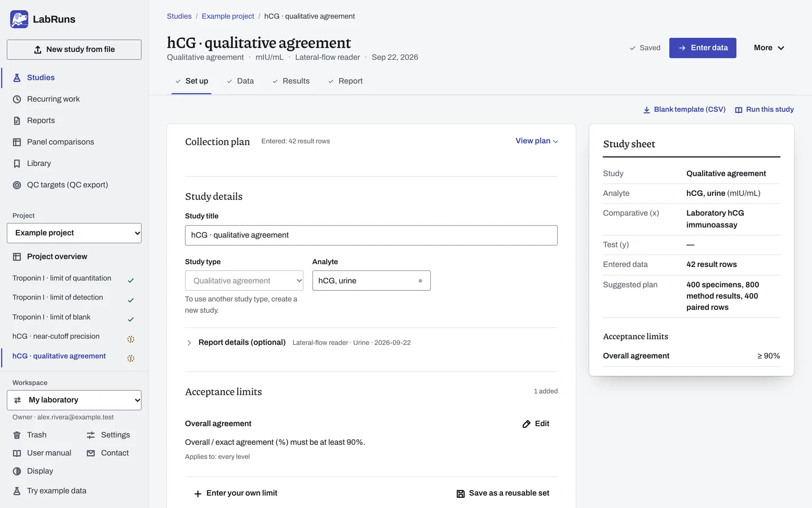Open Trash bin icon
812x508 pixels.
17,435
